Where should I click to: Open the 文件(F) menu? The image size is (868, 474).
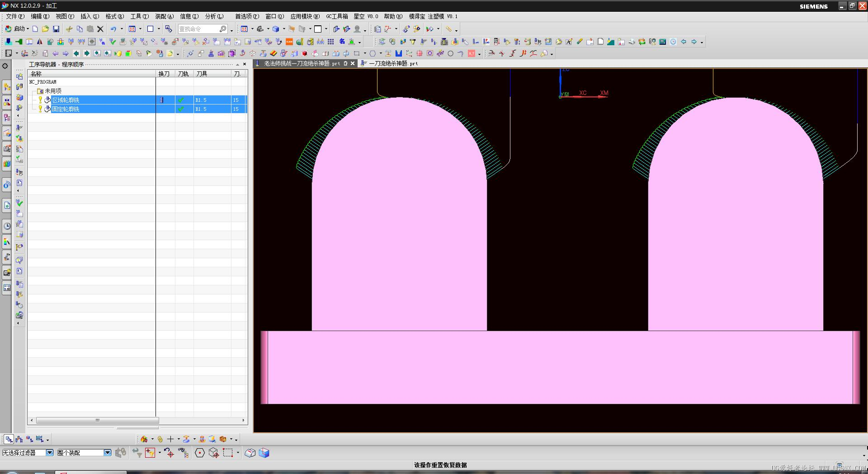pos(15,16)
